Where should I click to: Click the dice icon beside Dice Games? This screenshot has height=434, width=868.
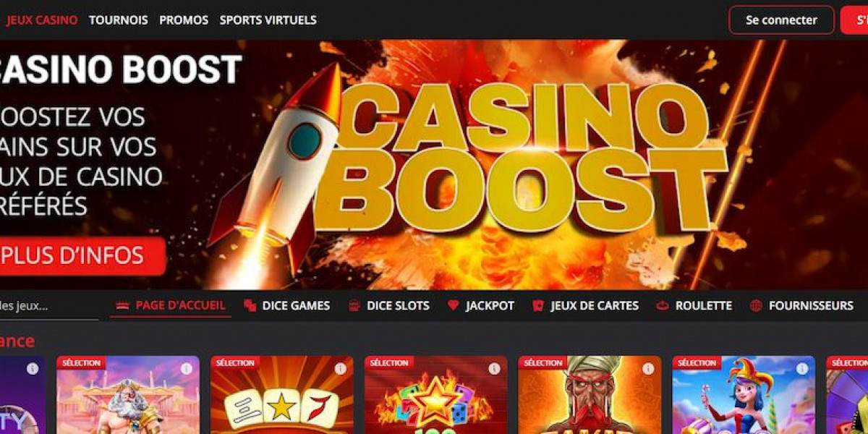250,306
